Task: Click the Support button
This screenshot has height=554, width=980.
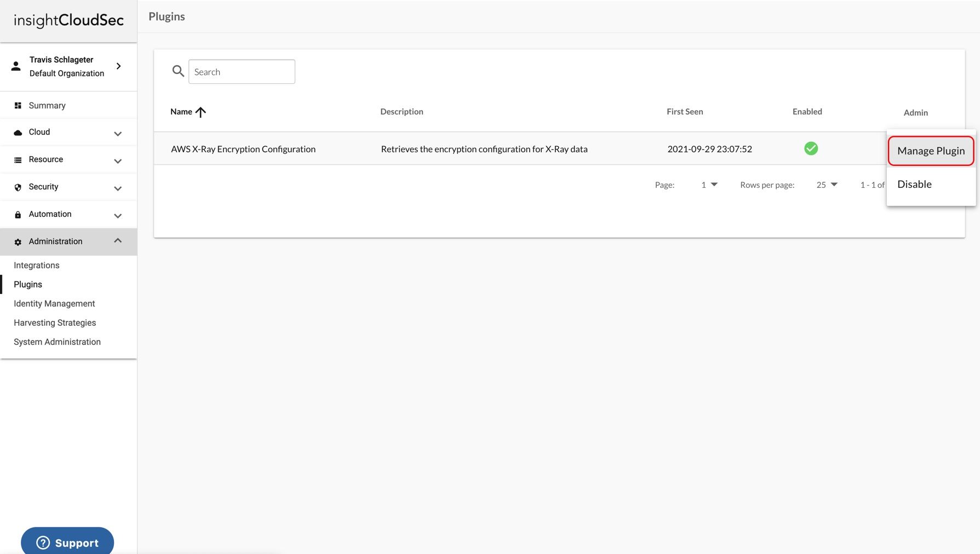Action: (x=67, y=541)
